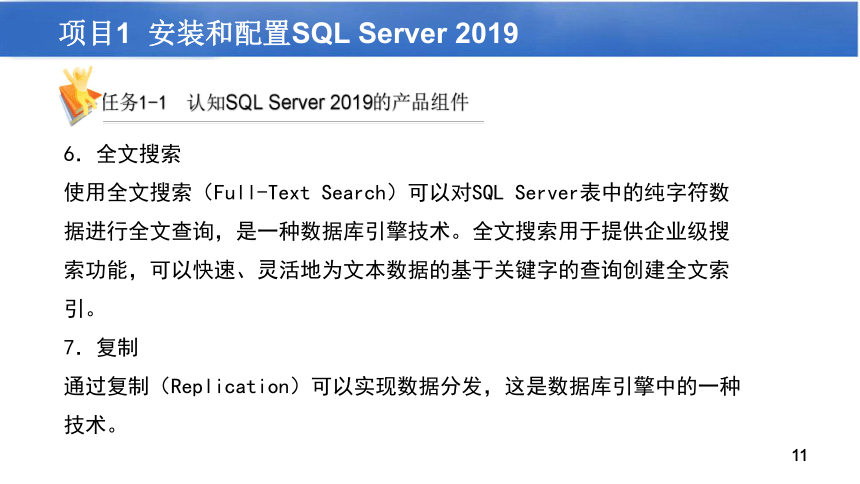Click the text "技术。" on last line
Image resolution: width=860 pixels, height=484 pixels.
pos(90,425)
